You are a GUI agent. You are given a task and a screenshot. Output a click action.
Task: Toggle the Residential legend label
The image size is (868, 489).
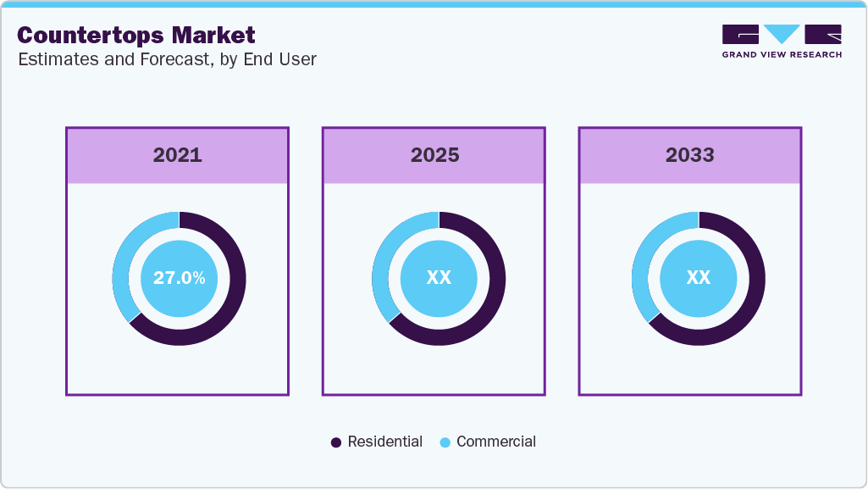coord(384,442)
